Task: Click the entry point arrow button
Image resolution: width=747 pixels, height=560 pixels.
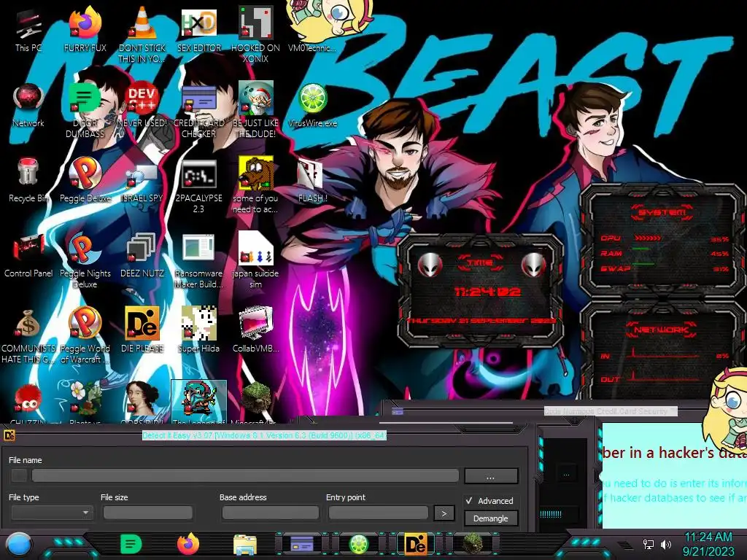Action: pyautogui.click(x=444, y=513)
